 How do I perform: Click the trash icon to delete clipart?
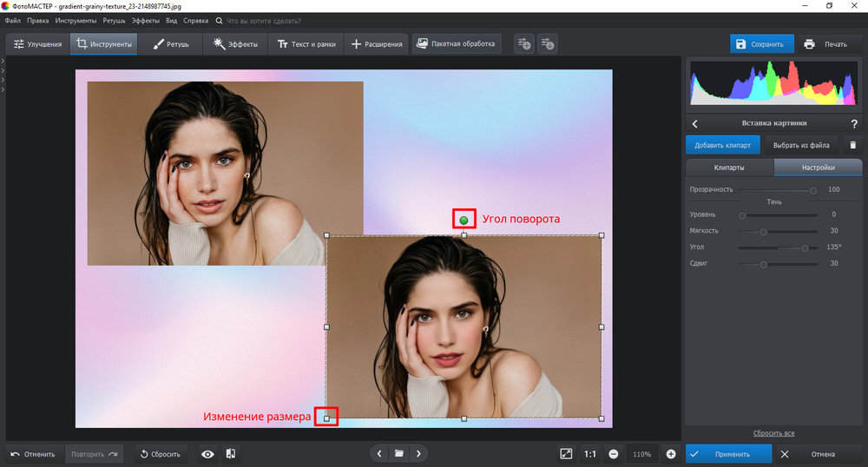click(x=852, y=146)
